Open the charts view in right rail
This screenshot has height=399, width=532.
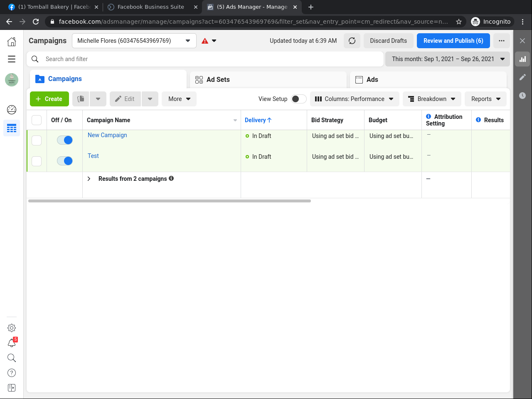(x=522, y=59)
